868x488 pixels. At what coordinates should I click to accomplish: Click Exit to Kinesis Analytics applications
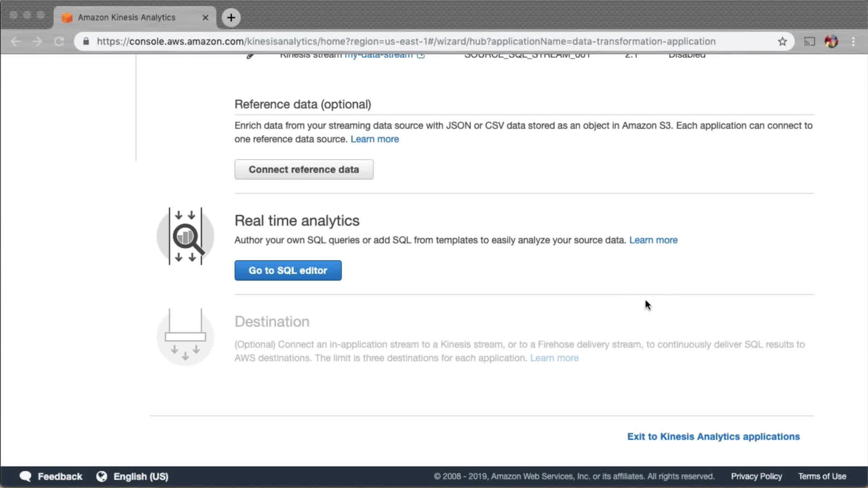coord(713,436)
